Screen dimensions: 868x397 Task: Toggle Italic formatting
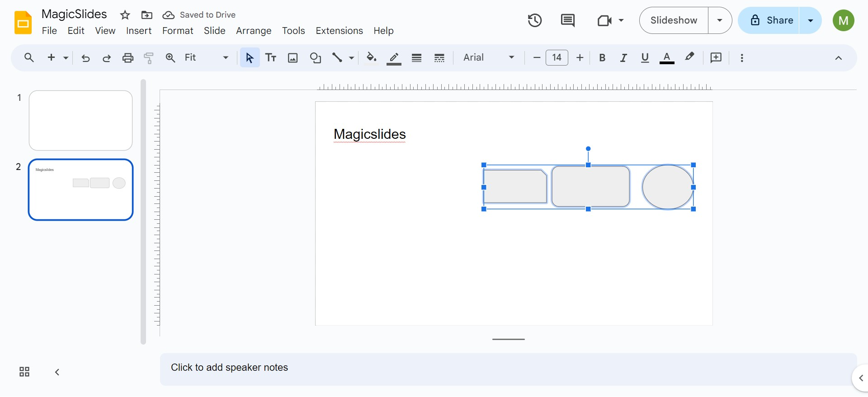(x=623, y=58)
